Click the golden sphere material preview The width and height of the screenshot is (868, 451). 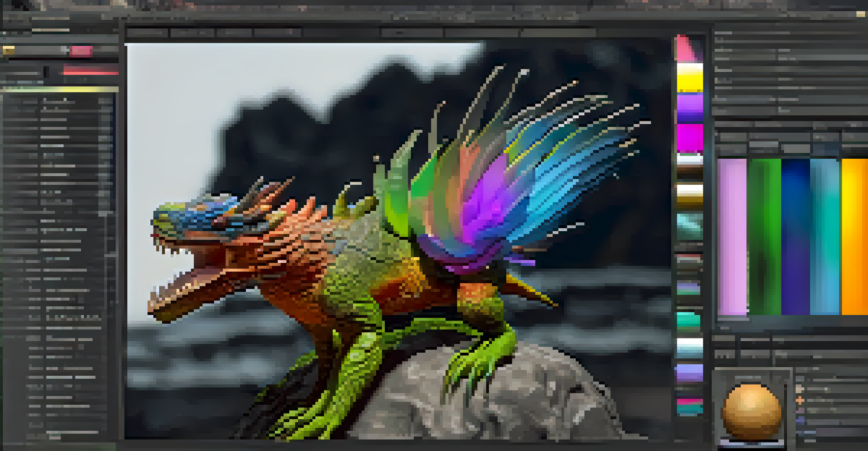[752, 411]
